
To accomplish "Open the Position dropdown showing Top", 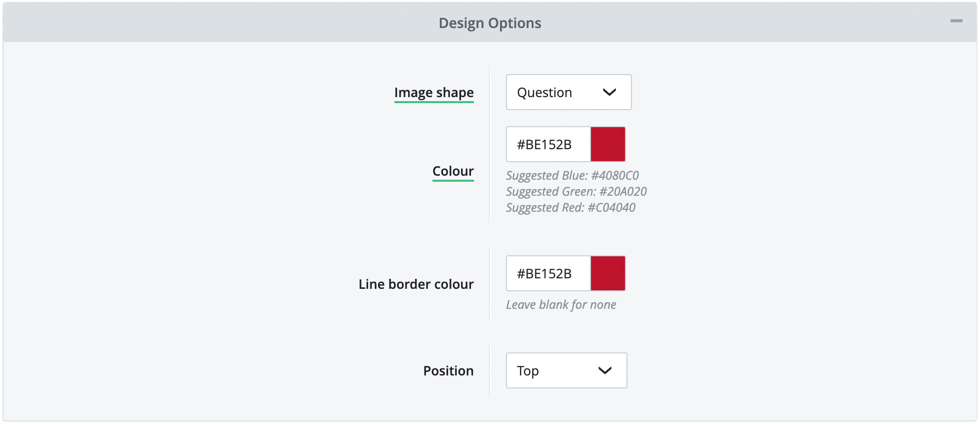I will coord(565,370).
